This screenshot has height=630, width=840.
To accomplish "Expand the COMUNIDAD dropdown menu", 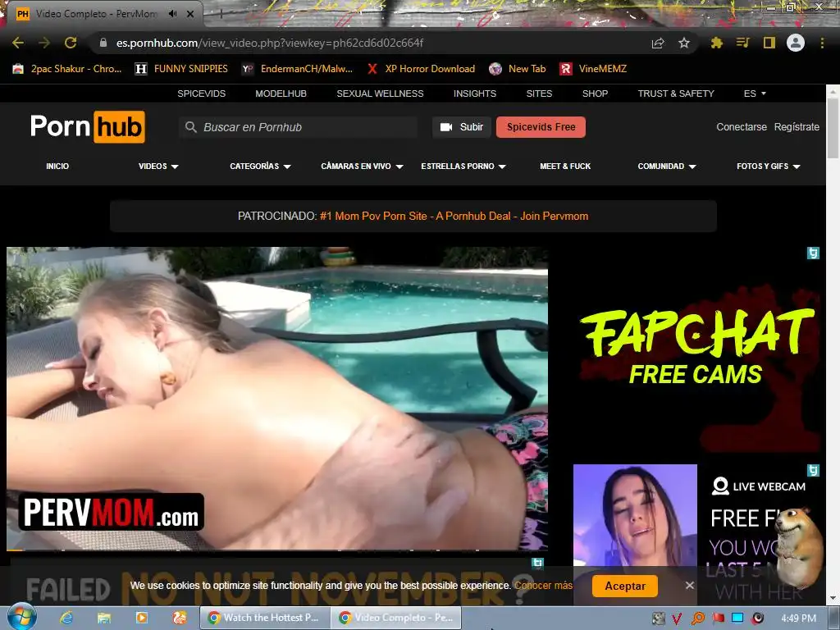I will pyautogui.click(x=666, y=166).
